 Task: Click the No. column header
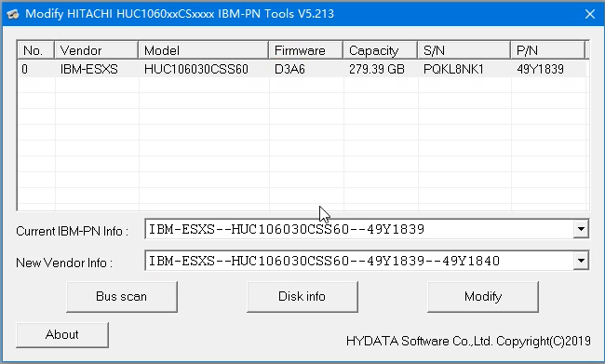[x=36, y=50]
